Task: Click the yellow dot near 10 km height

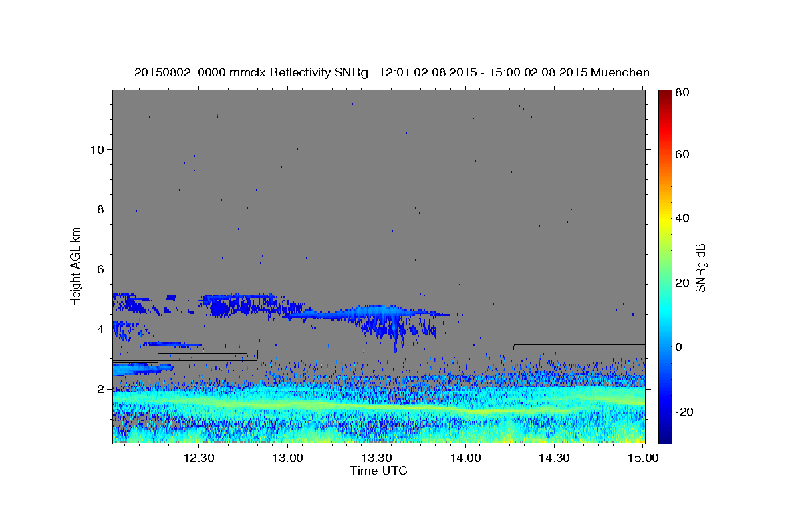Action: click(x=620, y=144)
